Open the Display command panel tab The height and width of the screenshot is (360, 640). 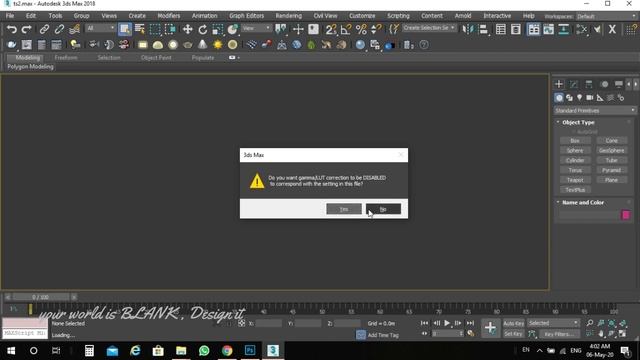pos(619,84)
